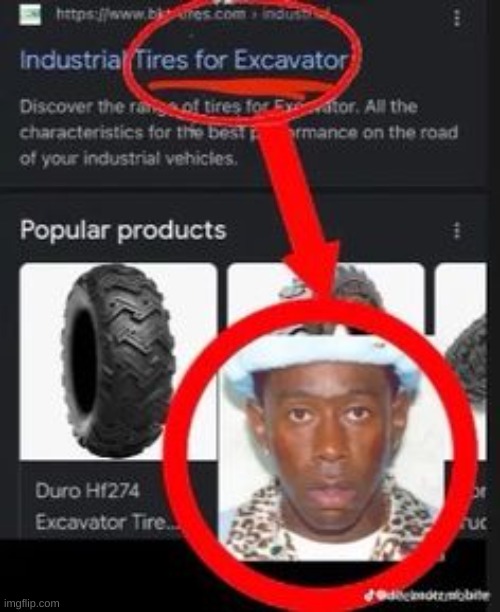Click the TikTok logo watermark
The image size is (500, 612).
(369, 595)
